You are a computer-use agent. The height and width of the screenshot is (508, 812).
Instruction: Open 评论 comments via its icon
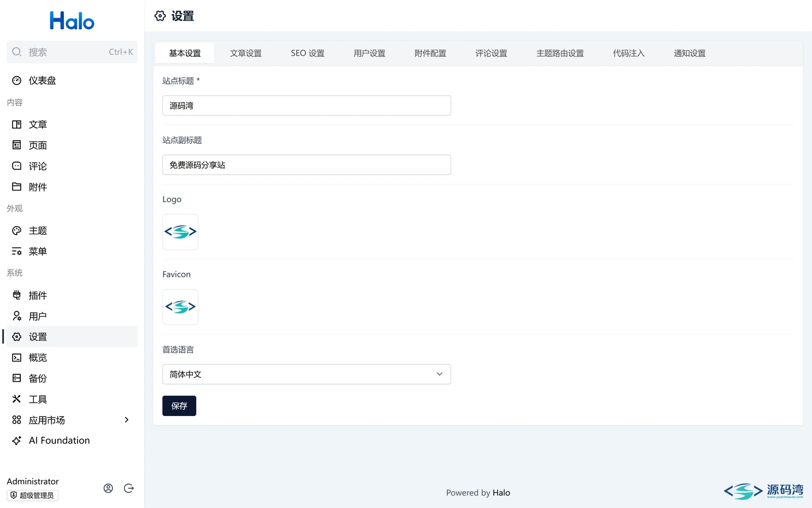coord(17,166)
